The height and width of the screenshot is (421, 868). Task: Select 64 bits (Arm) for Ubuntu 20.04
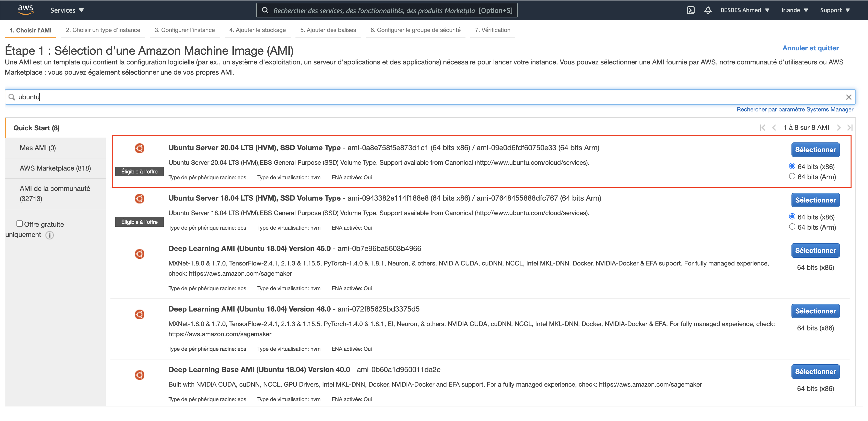(x=792, y=176)
